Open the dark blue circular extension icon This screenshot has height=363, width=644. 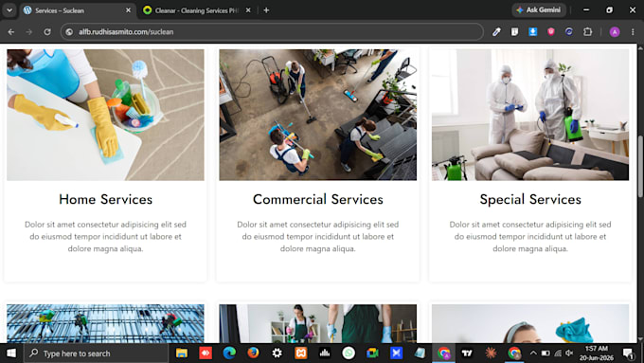pyautogui.click(x=569, y=31)
